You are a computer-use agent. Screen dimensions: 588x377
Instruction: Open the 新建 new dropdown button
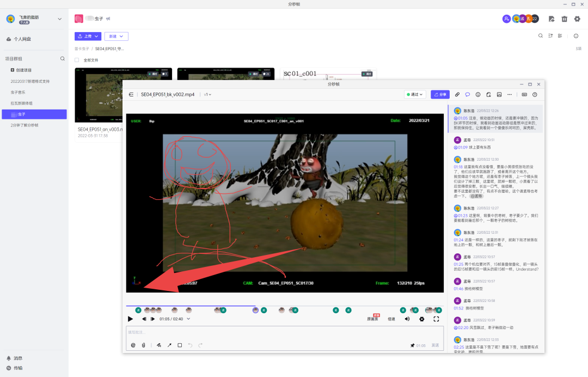tap(117, 37)
